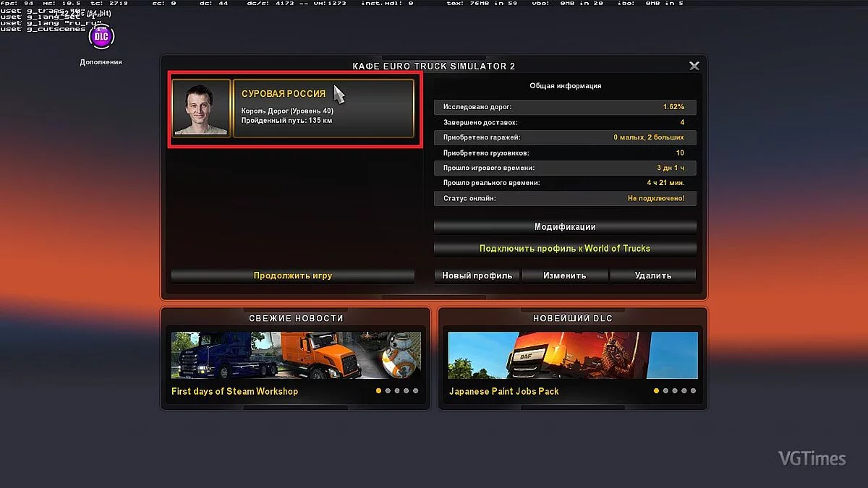Click Продолжить игру button
Screen dimensions: 868x488
(x=293, y=275)
